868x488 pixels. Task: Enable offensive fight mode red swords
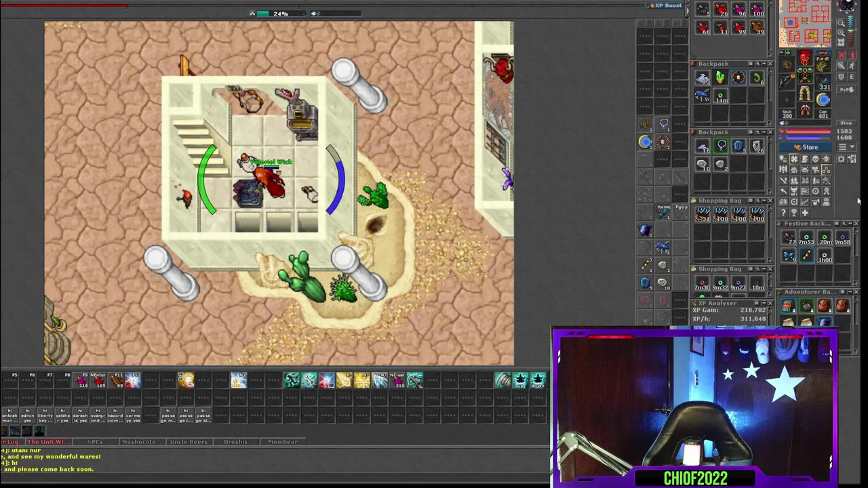coord(841,54)
